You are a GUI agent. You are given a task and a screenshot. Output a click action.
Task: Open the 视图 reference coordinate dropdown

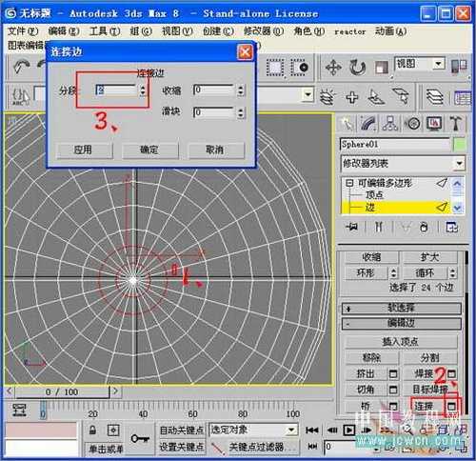click(x=438, y=64)
